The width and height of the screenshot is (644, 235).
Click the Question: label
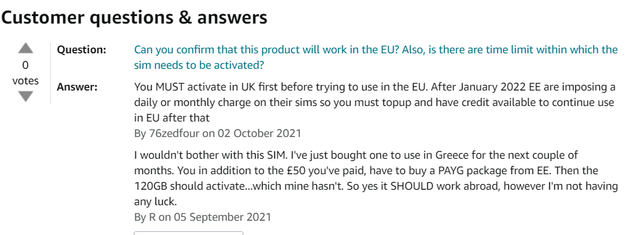81,50
